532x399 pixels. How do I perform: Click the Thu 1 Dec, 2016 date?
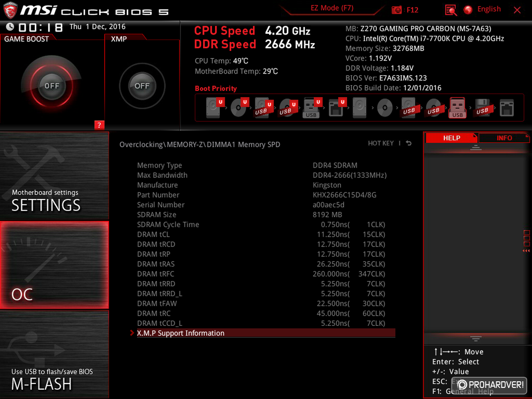click(98, 27)
